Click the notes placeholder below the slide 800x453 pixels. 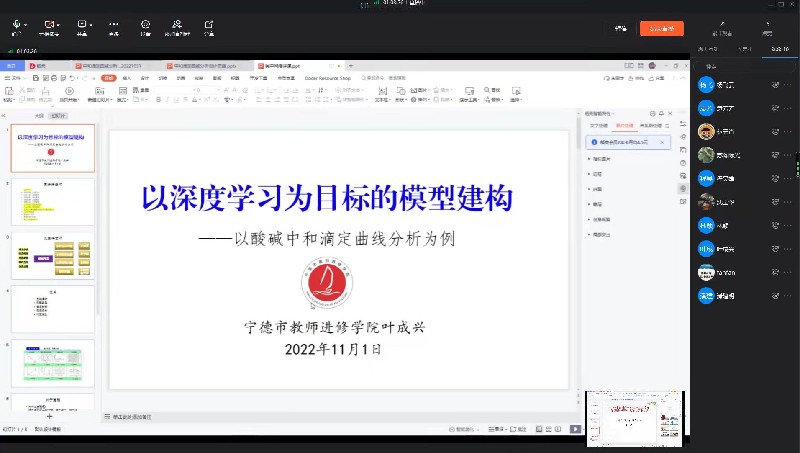pyautogui.click(x=132, y=417)
